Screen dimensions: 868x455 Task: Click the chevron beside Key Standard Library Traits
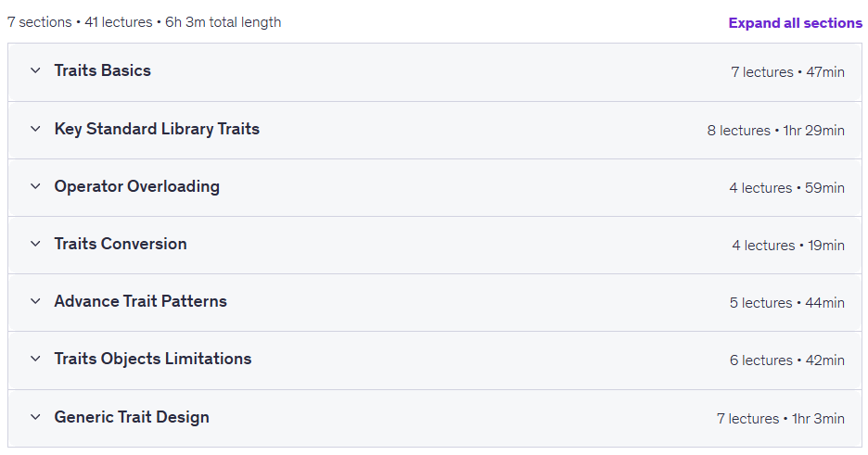click(35, 129)
